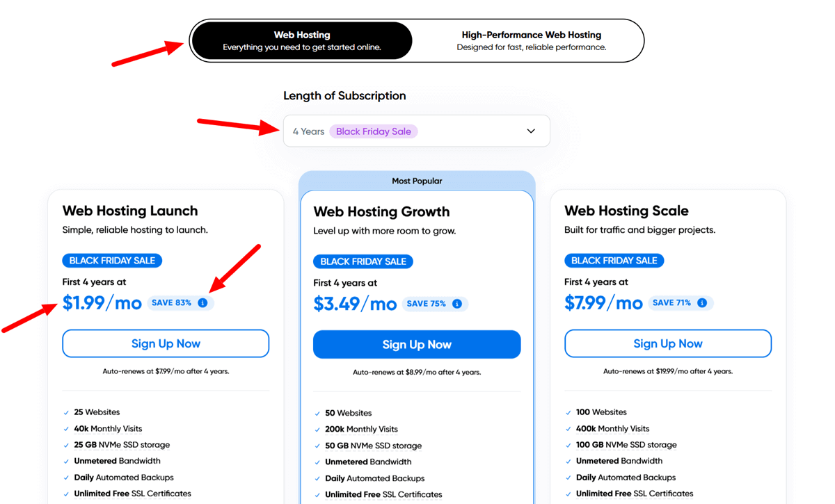The height and width of the screenshot is (504, 835).
Task: Switch to High-Performance Web Hosting plans
Action: [x=531, y=40]
